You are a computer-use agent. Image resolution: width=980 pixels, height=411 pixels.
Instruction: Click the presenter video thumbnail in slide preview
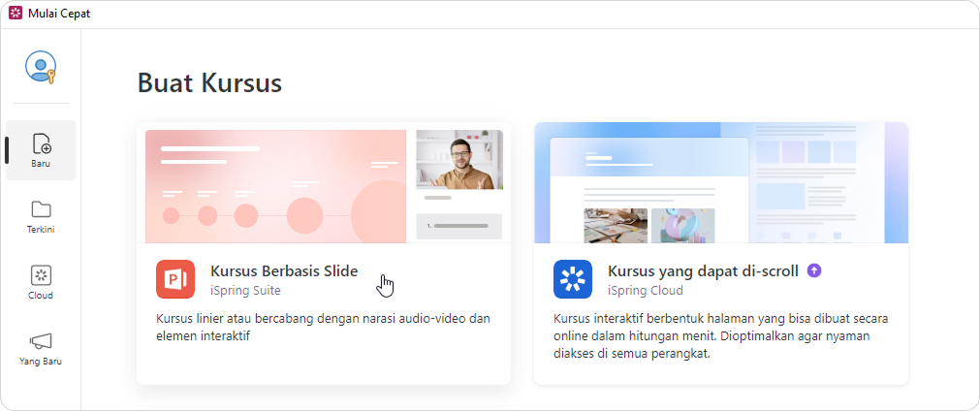click(459, 160)
